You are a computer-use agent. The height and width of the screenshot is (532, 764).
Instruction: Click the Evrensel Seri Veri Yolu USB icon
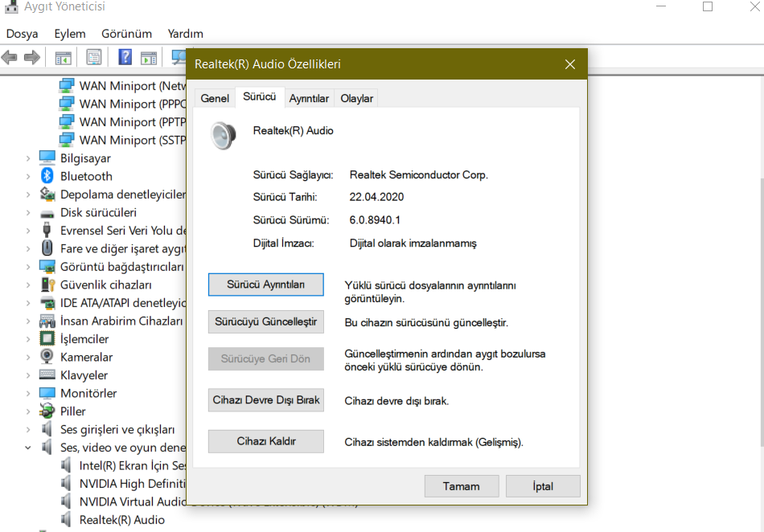click(x=47, y=230)
